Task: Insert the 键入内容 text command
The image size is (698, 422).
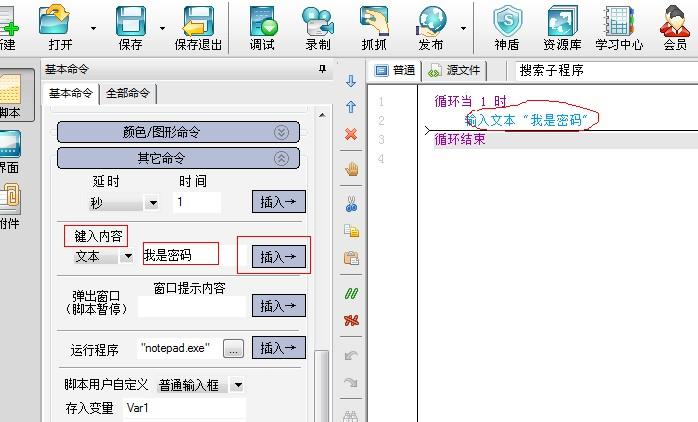Action: coord(279,256)
